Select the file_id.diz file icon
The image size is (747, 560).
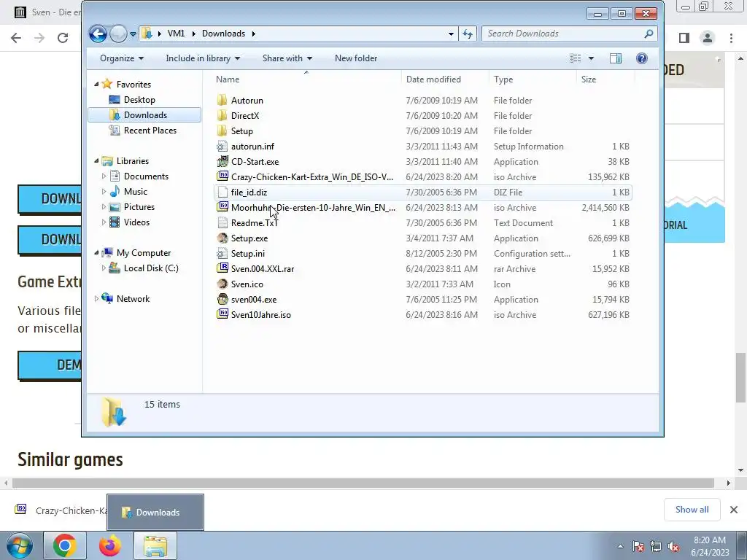click(x=222, y=192)
